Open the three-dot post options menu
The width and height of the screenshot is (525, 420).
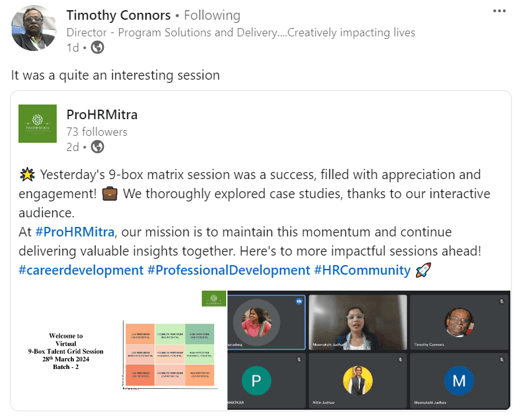(501, 10)
